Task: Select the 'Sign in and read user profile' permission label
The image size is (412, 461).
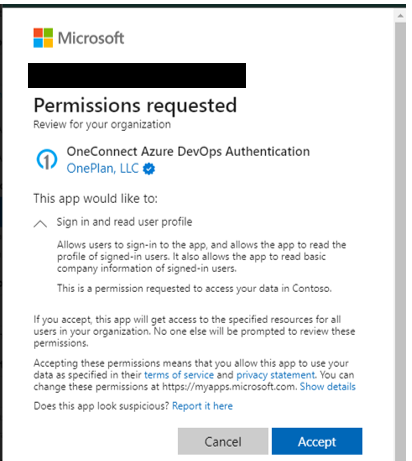Action: point(124,222)
